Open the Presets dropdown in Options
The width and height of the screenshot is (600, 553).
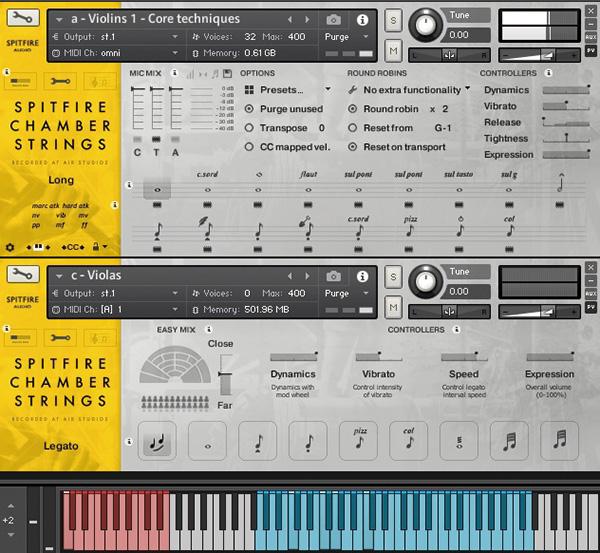click(x=288, y=90)
